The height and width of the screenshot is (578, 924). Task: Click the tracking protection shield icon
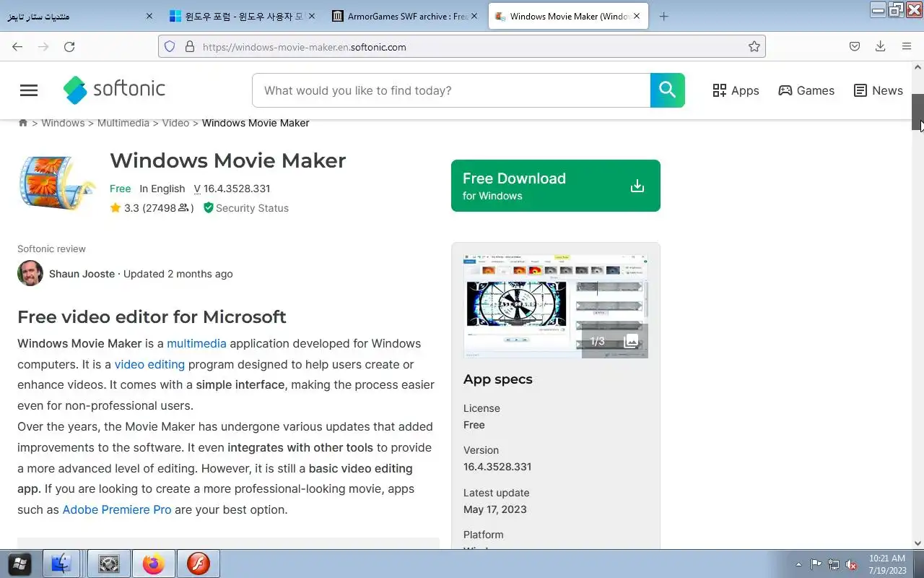click(170, 46)
